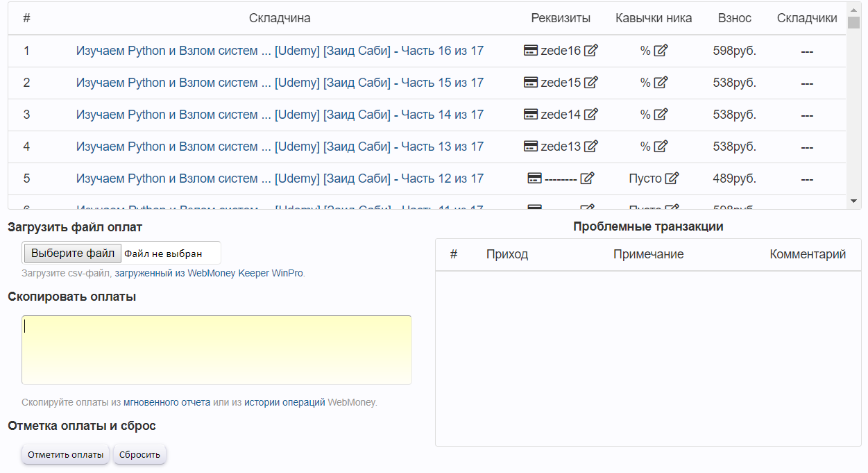Edit nickname quotes in row 1
Image resolution: width=868 pixels, height=473 pixels.
[x=661, y=51]
